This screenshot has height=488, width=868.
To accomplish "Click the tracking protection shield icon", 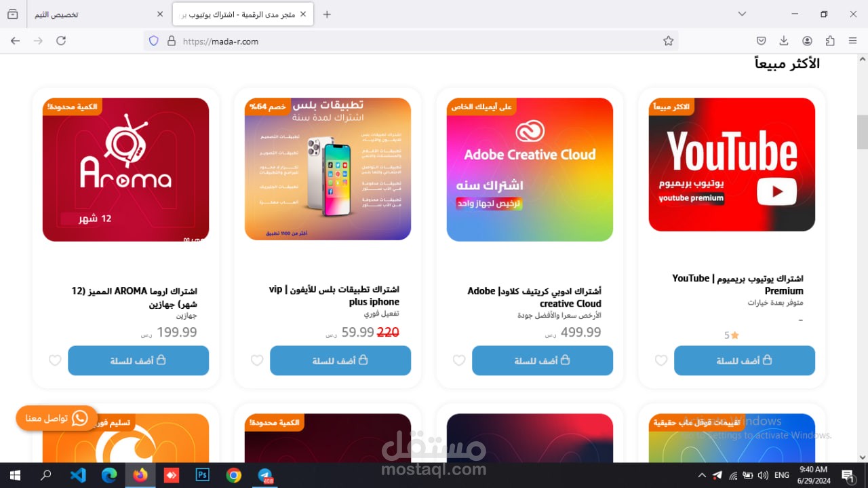I will pyautogui.click(x=154, y=41).
